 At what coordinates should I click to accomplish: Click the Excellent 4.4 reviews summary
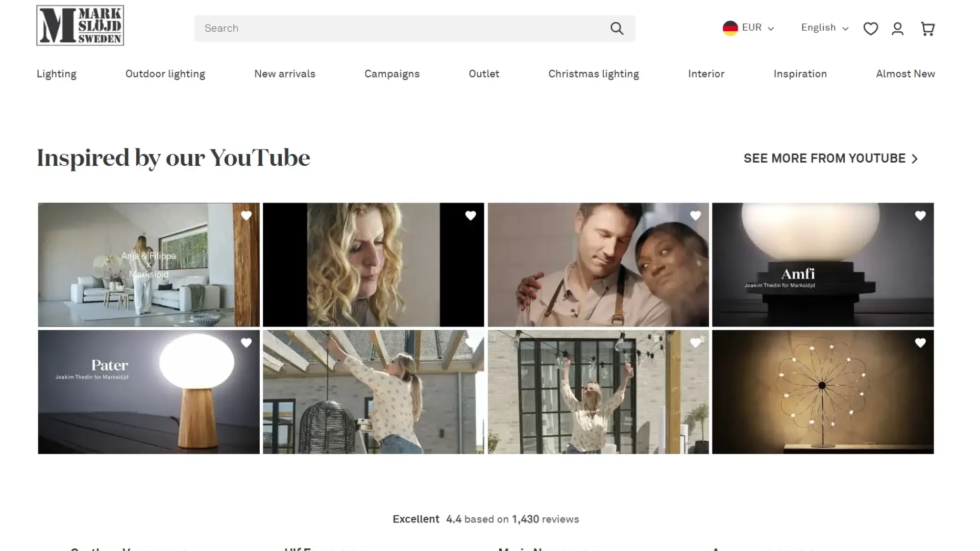click(x=485, y=519)
